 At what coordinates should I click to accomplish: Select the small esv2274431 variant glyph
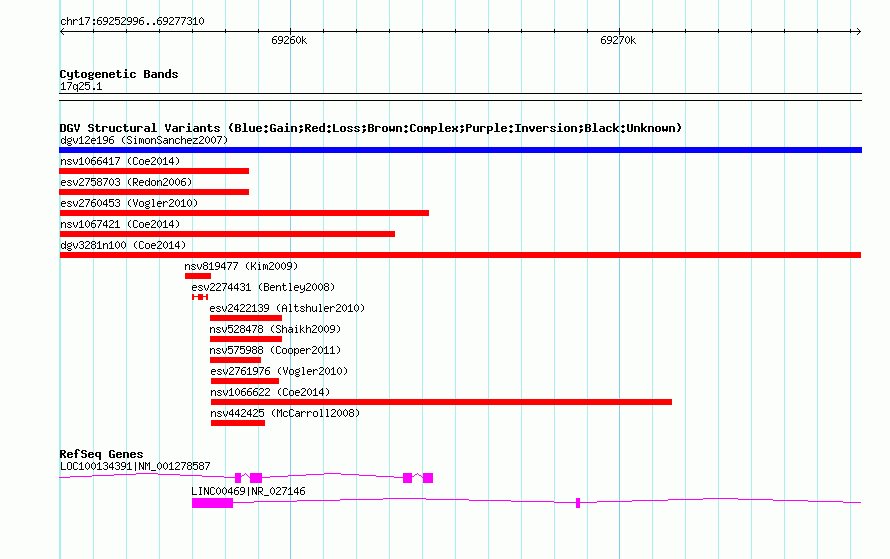(200, 297)
